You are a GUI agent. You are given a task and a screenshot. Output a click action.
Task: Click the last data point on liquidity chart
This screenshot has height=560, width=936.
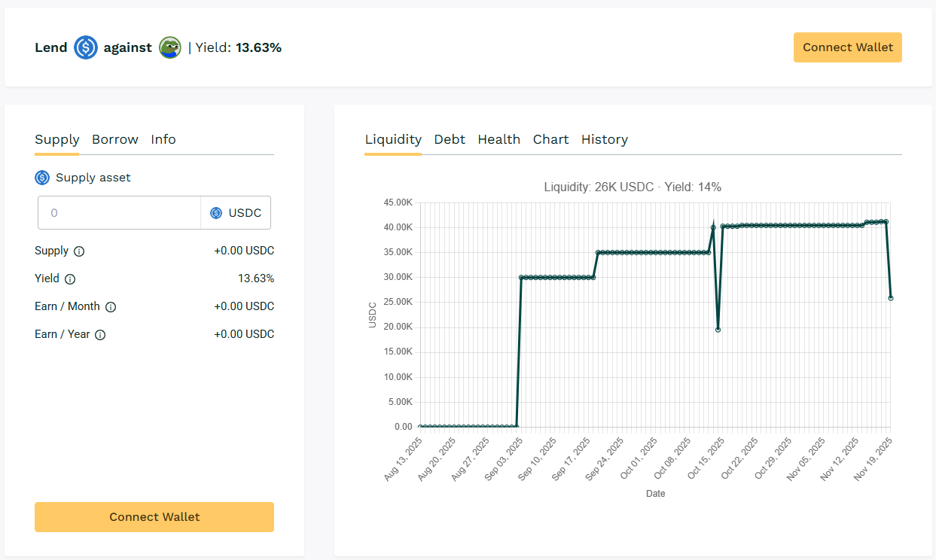pyautogui.click(x=891, y=298)
